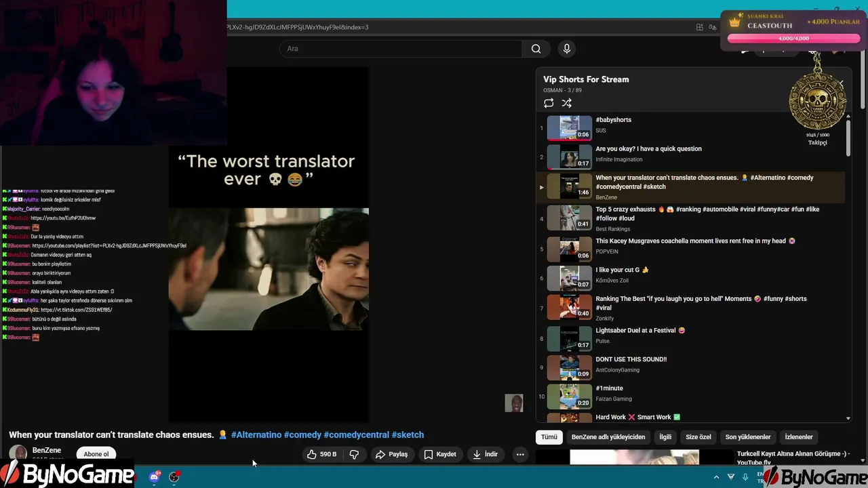Click the #comedy hashtag
Screen dimensions: 868x488
click(302, 434)
